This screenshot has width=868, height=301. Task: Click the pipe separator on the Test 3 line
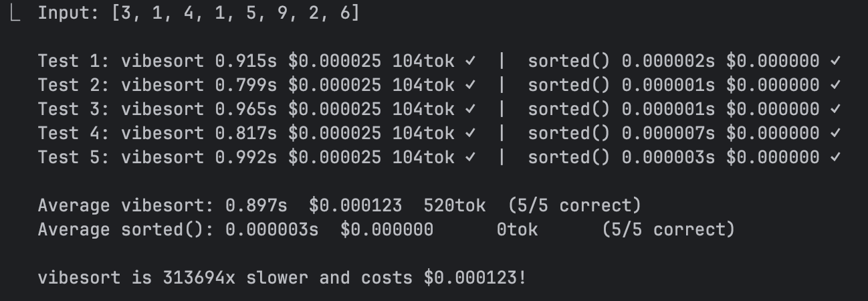pos(502,110)
